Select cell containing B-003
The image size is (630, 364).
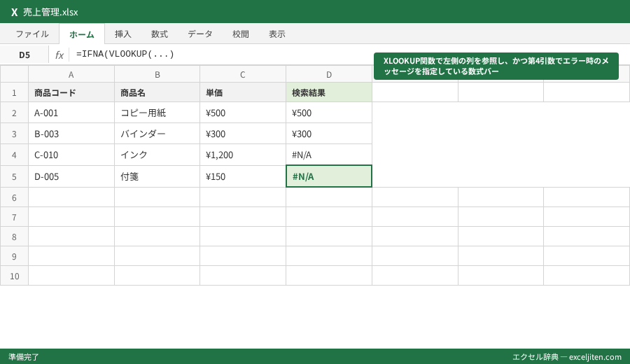point(71,134)
